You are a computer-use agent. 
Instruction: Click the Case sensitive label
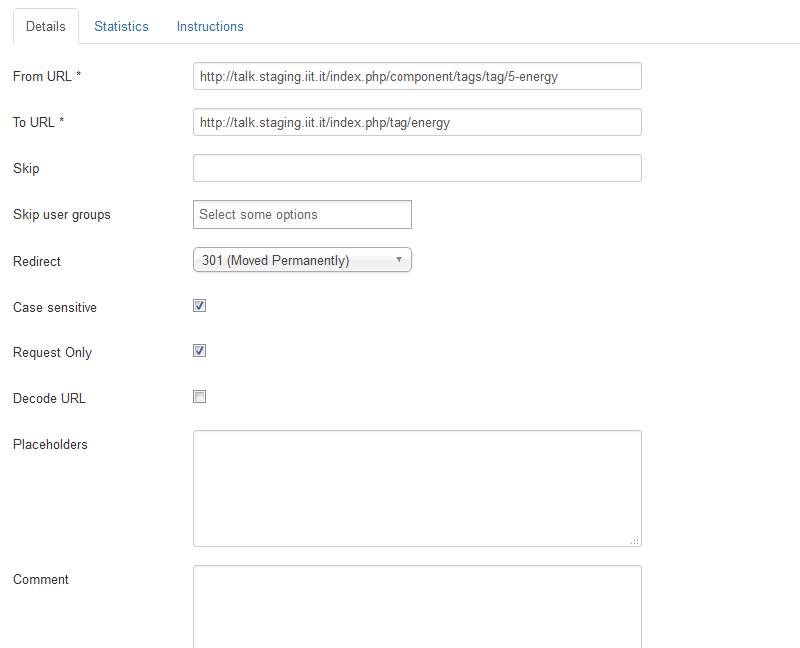click(x=55, y=307)
